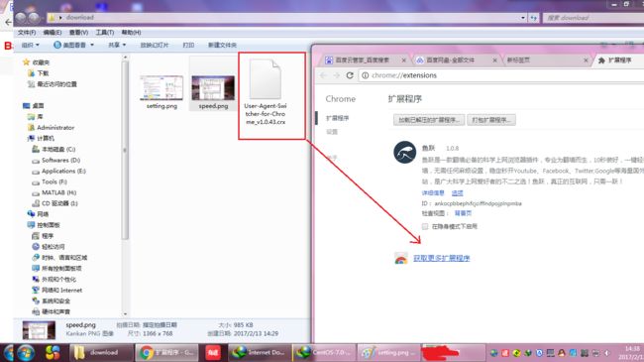
Task: Switch to Internet Download Manager on taskbar
Action: click(260, 352)
